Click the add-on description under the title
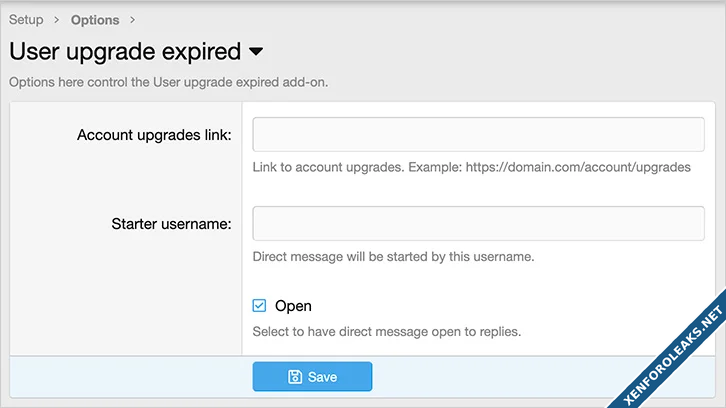 (168, 82)
